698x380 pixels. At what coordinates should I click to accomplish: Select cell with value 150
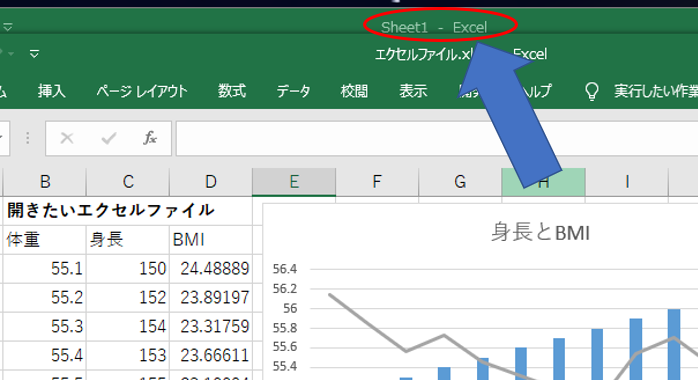pos(128,269)
